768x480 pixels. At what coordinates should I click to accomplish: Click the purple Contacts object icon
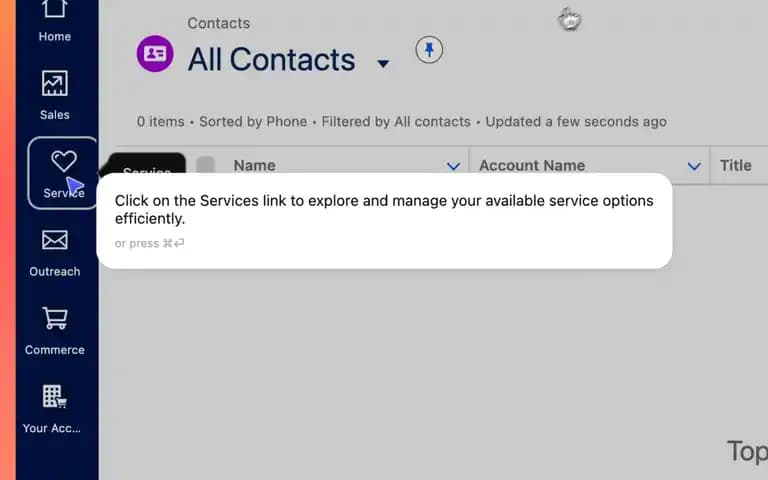point(155,54)
